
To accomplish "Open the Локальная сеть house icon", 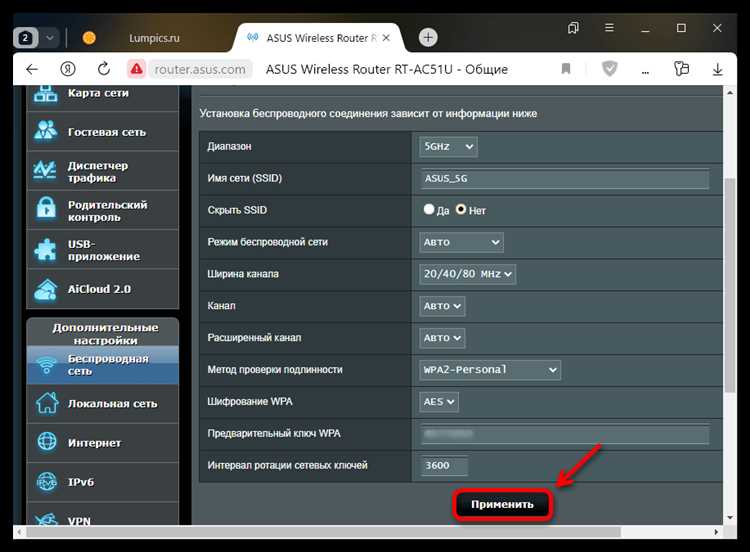I will (47, 403).
